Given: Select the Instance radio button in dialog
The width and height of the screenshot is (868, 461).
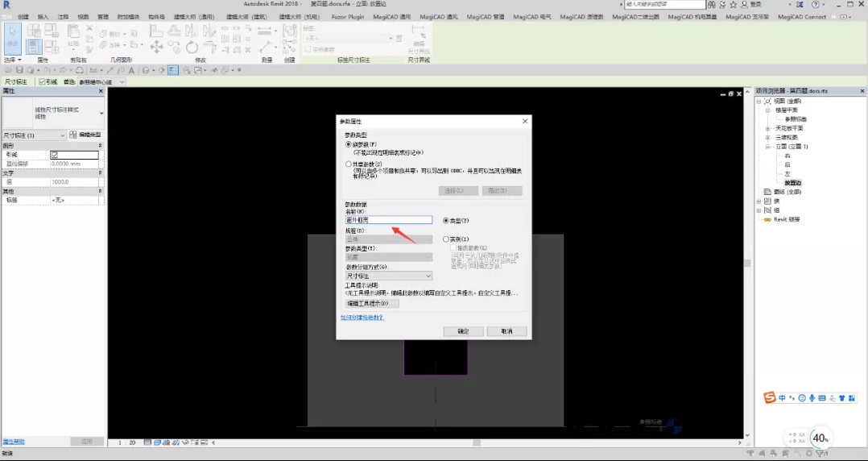Looking at the screenshot, I should coord(445,239).
